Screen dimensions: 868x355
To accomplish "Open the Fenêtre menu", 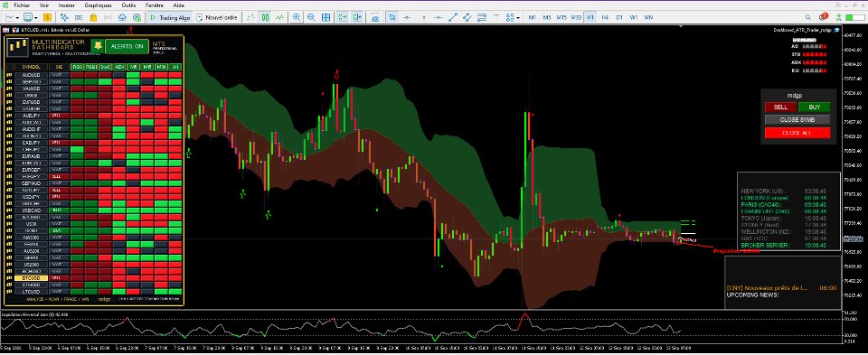I will click(155, 5).
